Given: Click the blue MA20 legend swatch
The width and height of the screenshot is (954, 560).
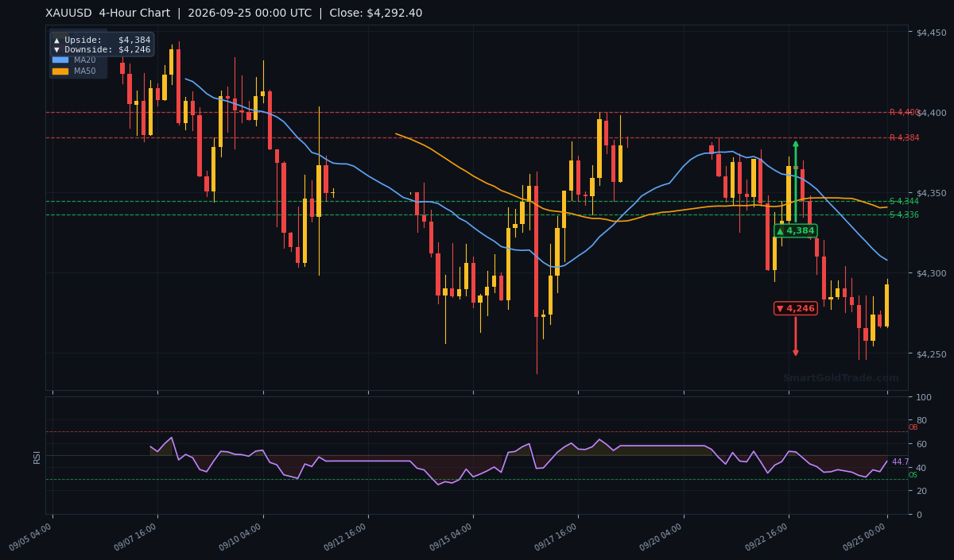Looking at the screenshot, I should pyautogui.click(x=60, y=60).
